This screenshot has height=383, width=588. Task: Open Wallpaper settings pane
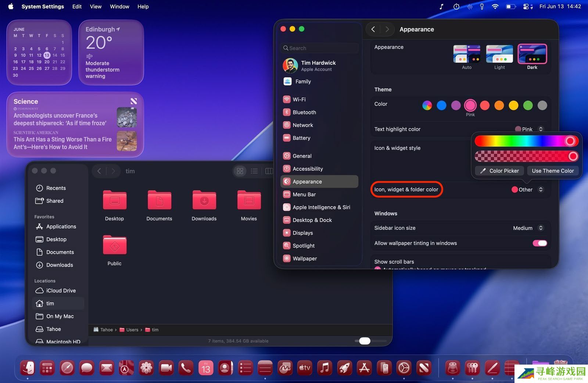(304, 259)
